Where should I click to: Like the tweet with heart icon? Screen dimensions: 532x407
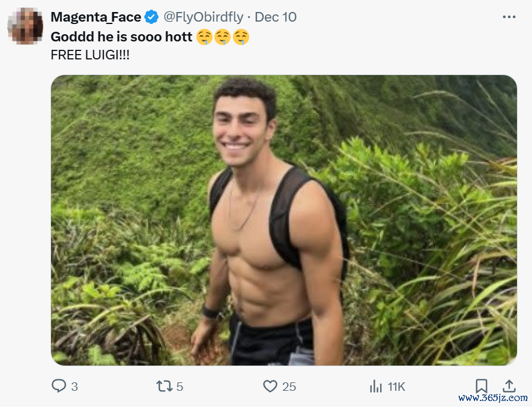270,386
